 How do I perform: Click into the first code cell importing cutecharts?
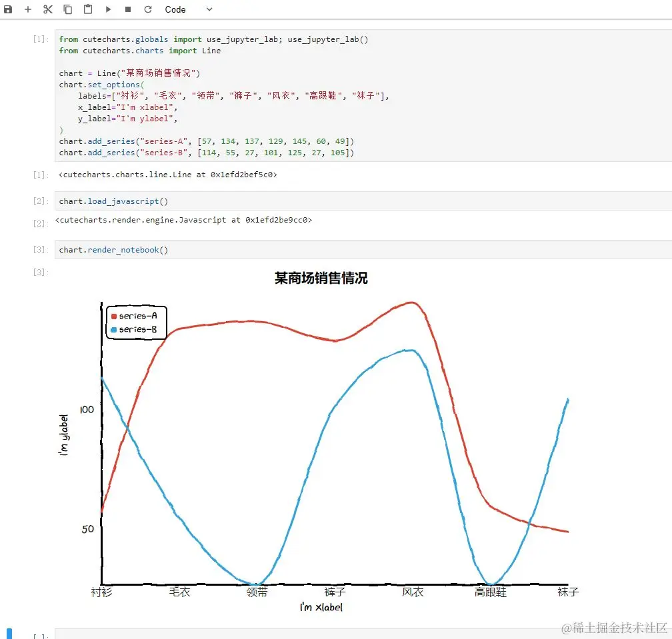363,95
